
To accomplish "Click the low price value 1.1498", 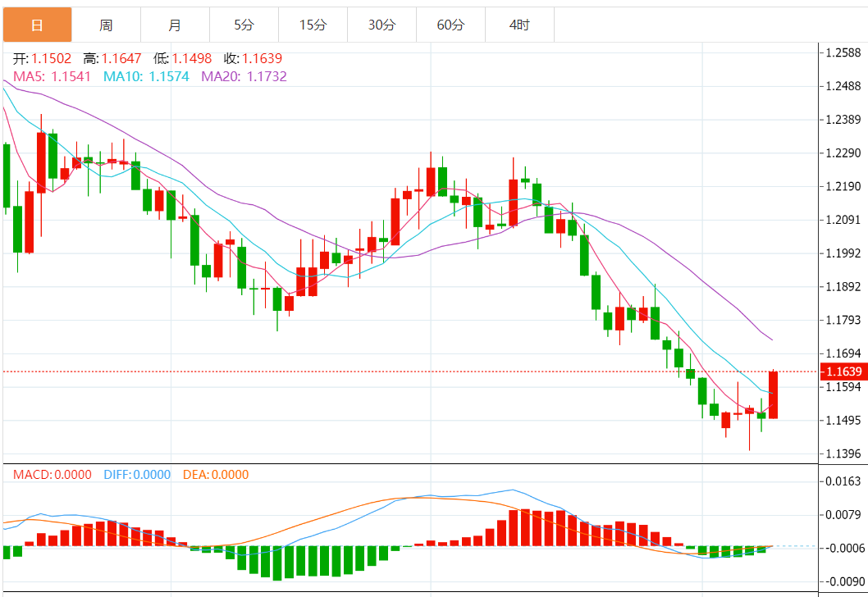I will [192, 59].
